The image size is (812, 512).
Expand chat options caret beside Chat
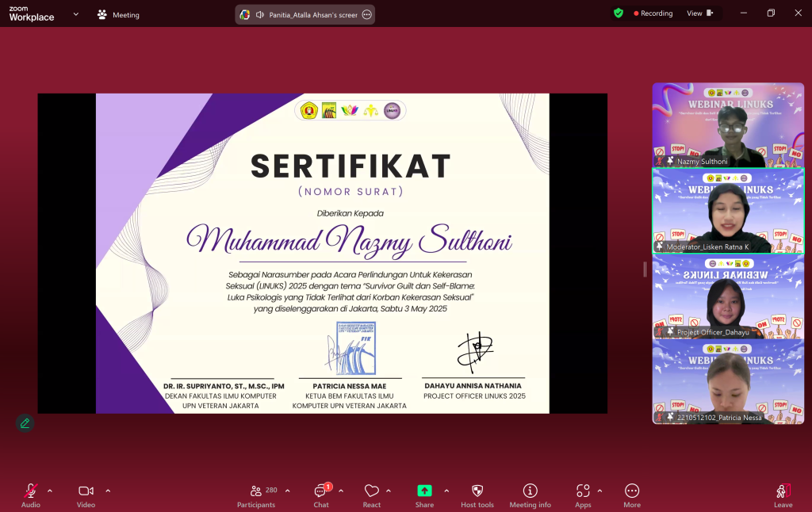pyautogui.click(x=341, y=491)
